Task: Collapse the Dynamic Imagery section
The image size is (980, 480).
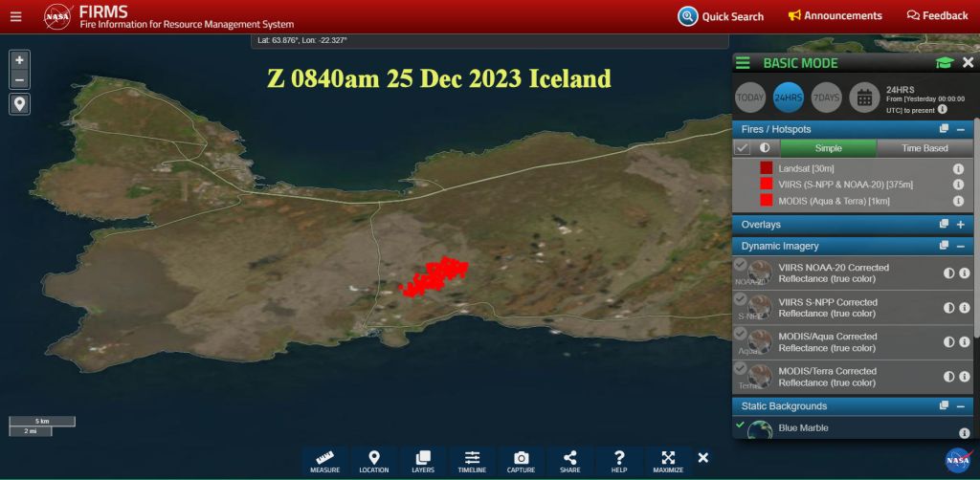Action: [960, 246]
